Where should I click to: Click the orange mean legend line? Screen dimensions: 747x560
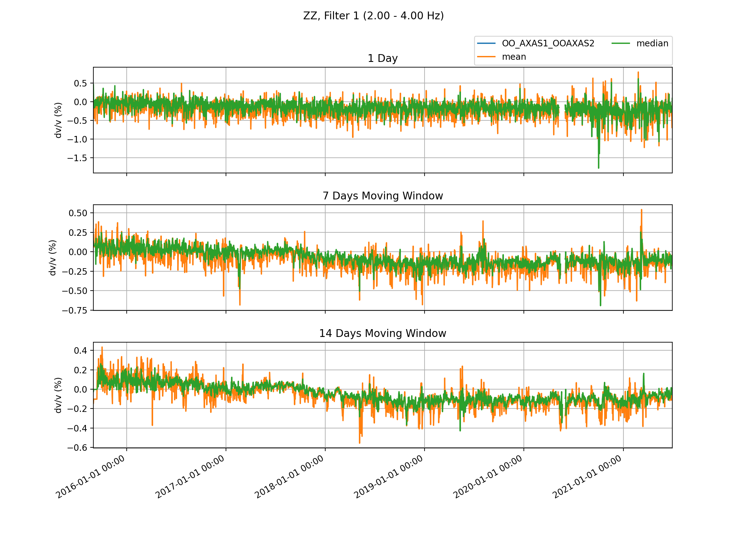pos(486,57)
